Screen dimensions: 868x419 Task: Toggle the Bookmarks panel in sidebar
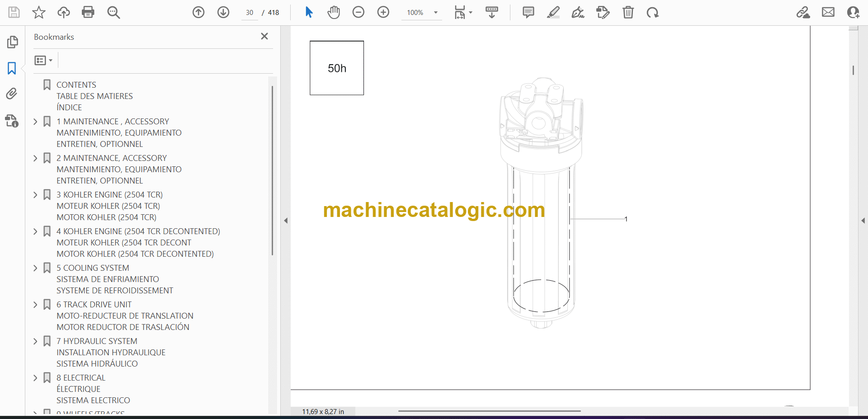12,68
